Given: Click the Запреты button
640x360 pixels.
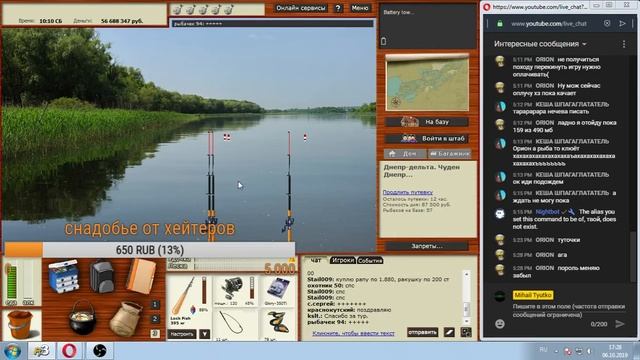Looking at the screenshot, I should click(427, 246).
